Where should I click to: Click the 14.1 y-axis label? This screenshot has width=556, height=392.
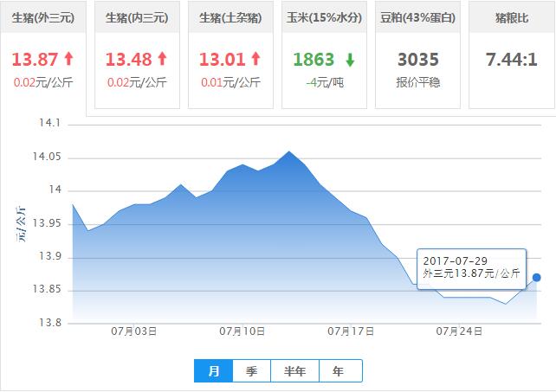point(49,123)
